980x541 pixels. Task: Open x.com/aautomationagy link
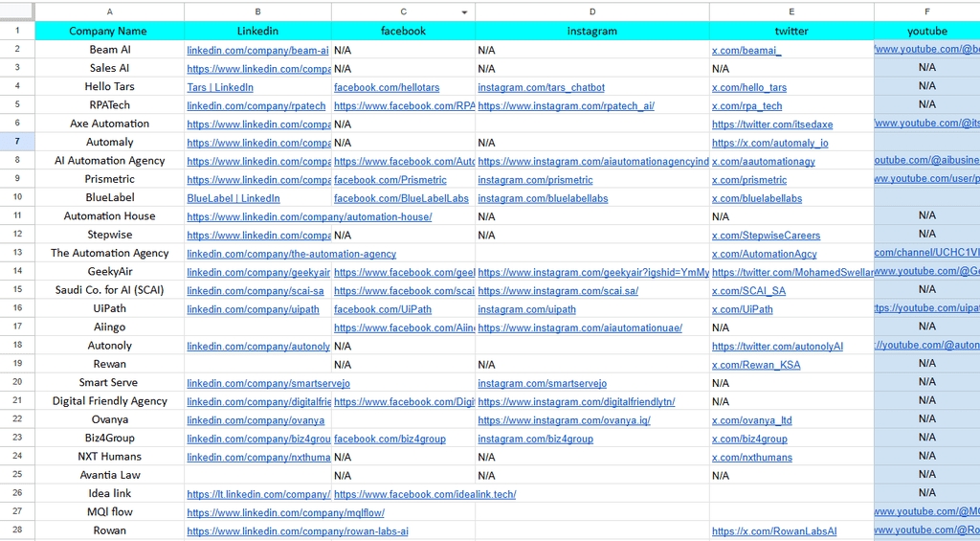tap(764, 162)
